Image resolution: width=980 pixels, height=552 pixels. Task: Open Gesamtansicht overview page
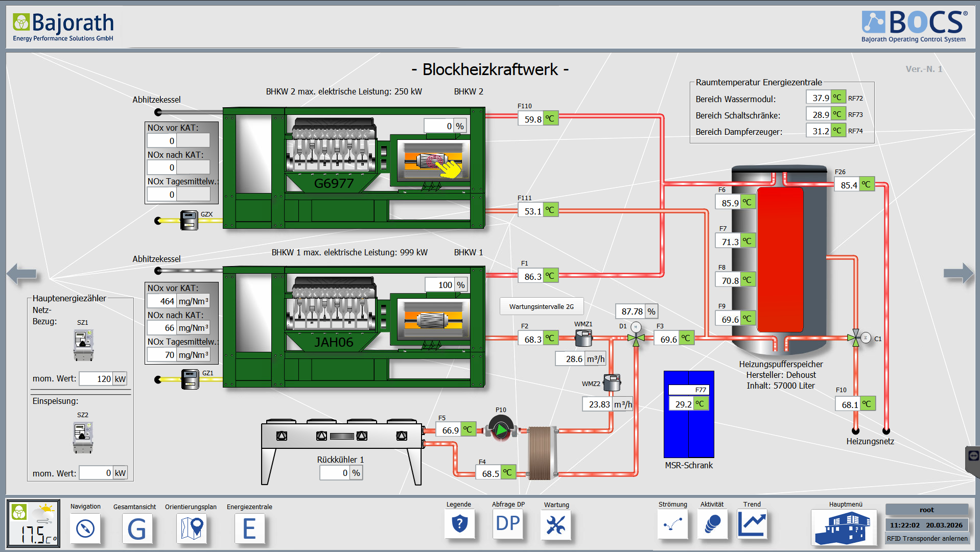coord(136,528)
